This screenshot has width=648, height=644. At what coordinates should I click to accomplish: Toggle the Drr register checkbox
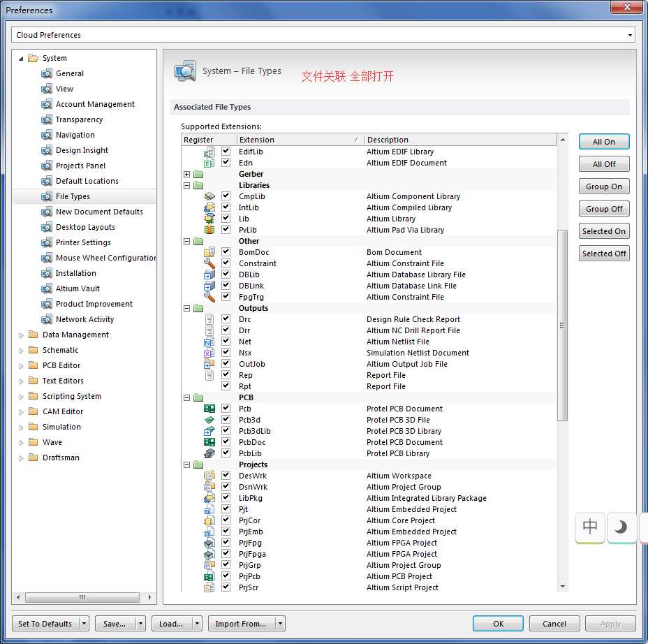tap(226, 330)
